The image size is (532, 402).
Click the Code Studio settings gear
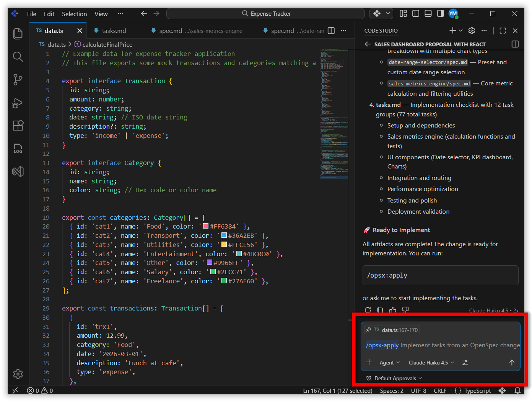(472, 31)
